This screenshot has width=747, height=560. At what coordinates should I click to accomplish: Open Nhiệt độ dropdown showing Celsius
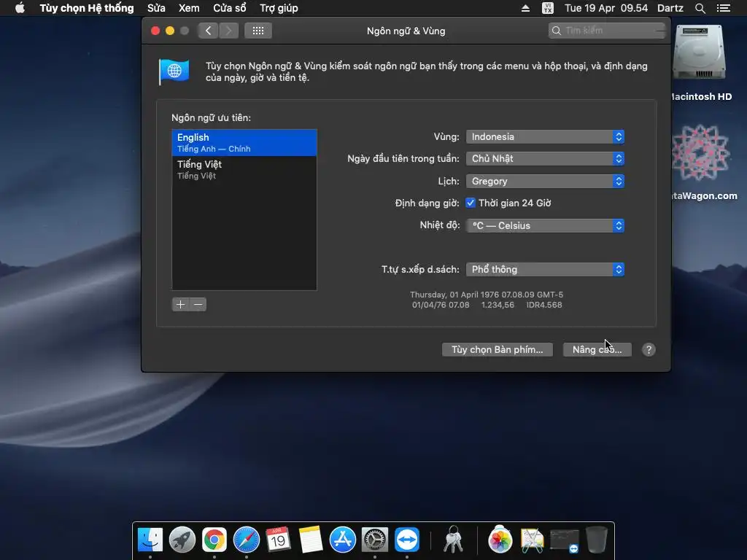click(545, 225)
